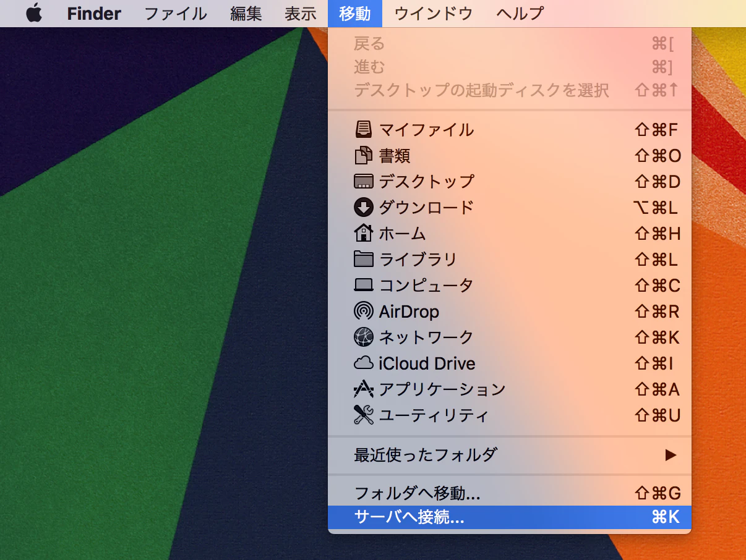Select the AirDrop label
The width and height of the screenshot is (746, 560).
tap(409, 311)
